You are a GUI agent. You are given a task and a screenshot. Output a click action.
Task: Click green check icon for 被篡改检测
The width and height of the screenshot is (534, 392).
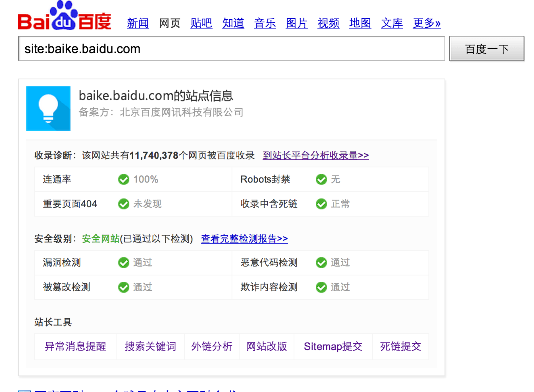pyautogui.click(x=124, y=287)
